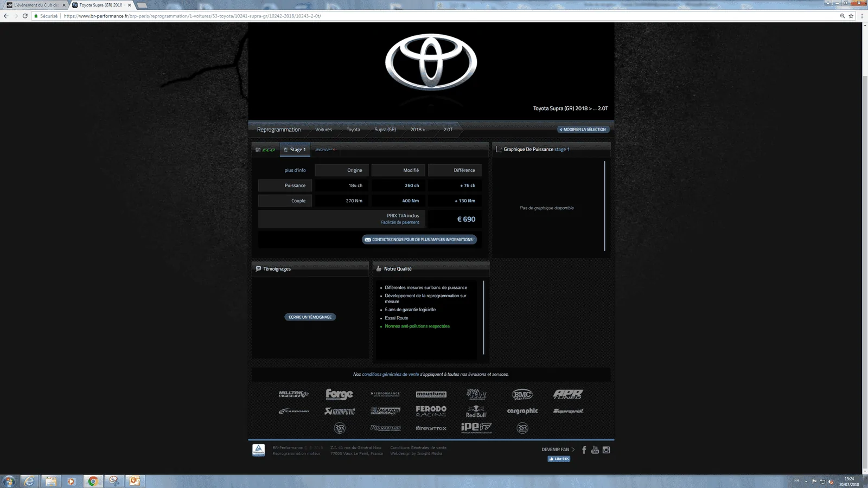
Task: Click the KW suspensions brand logo
Action: (x=477, y=394)
